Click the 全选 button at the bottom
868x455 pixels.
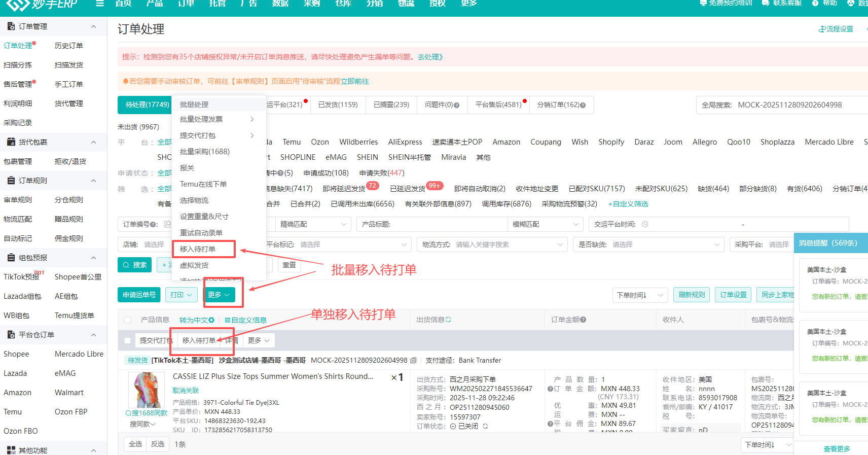135,444
